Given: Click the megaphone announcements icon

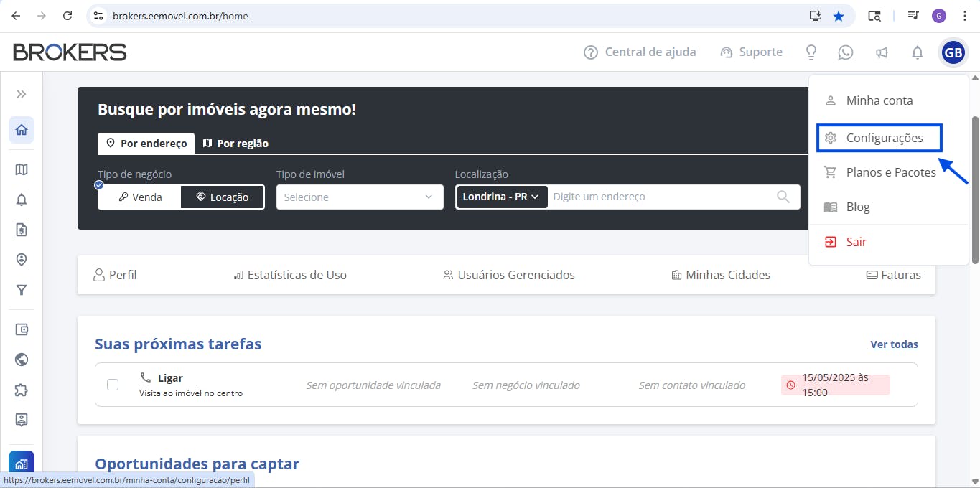Looking at the screenshot, I should (x=882, y=52).
